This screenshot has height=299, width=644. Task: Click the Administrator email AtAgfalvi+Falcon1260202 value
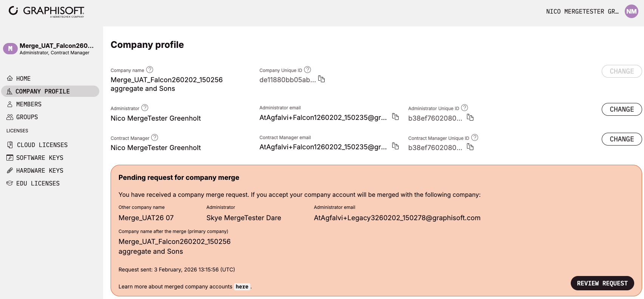(x=323, y=118)
